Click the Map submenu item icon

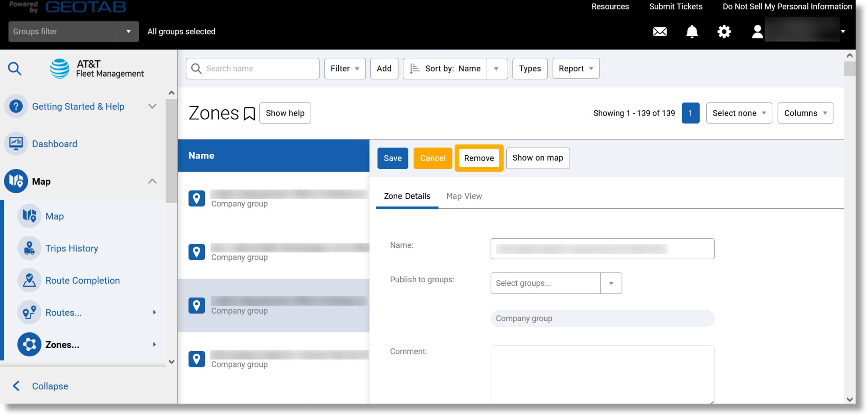(29, 216)
